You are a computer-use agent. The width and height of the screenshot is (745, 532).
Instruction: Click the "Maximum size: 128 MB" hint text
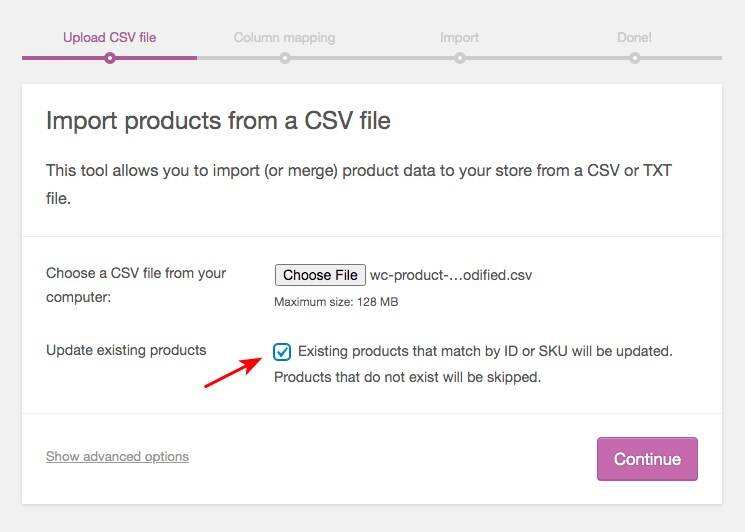click(337, 302)
